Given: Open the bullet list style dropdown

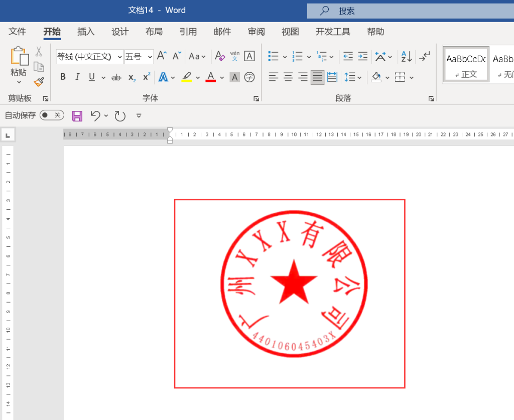Looking at the screenshot, I should [285, 57].
